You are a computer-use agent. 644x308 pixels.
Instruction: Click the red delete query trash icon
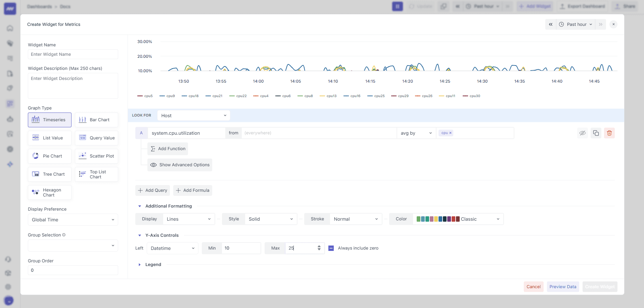point(609,133)
